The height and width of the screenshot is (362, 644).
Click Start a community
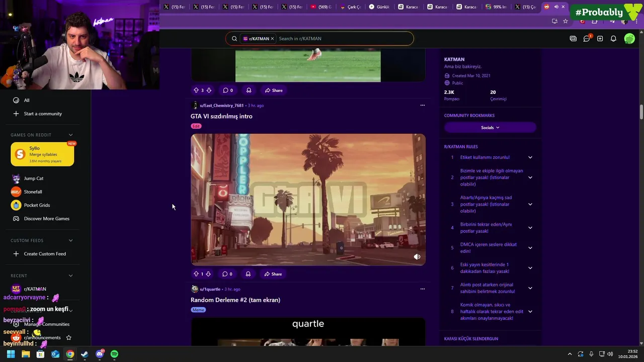click(43, 114)
